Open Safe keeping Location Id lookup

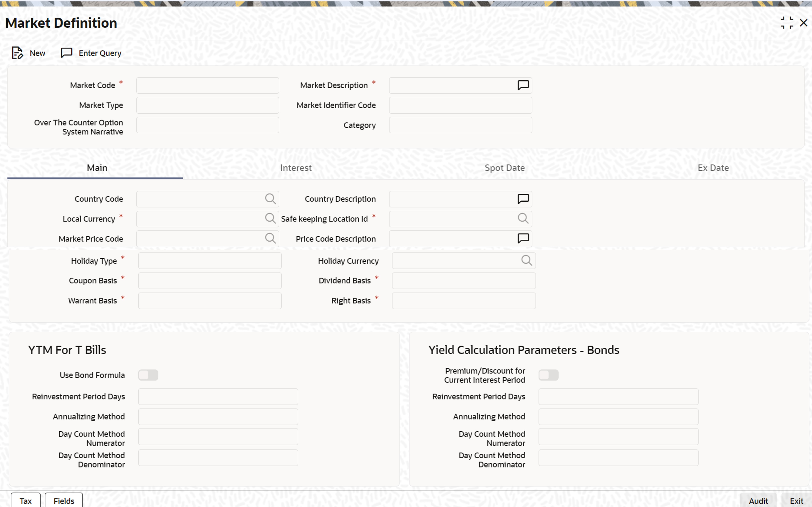[523, 219]
